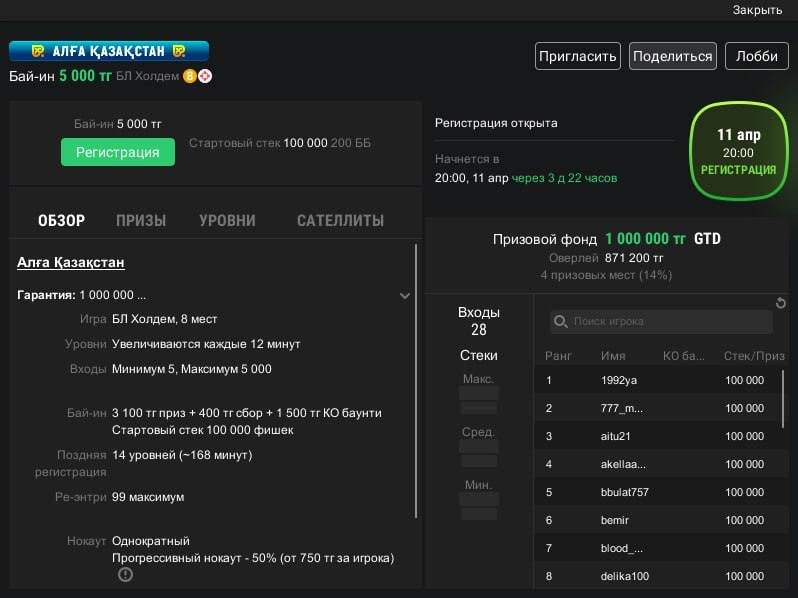The width and height of the screenshot is (798, 598).
Task: Return to lobby with Лобби button
Action: click(x=757, y=56)
